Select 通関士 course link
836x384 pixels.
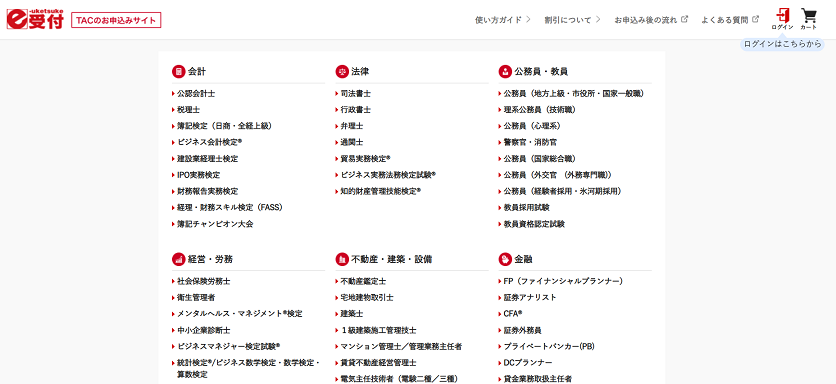coord(352,142)
